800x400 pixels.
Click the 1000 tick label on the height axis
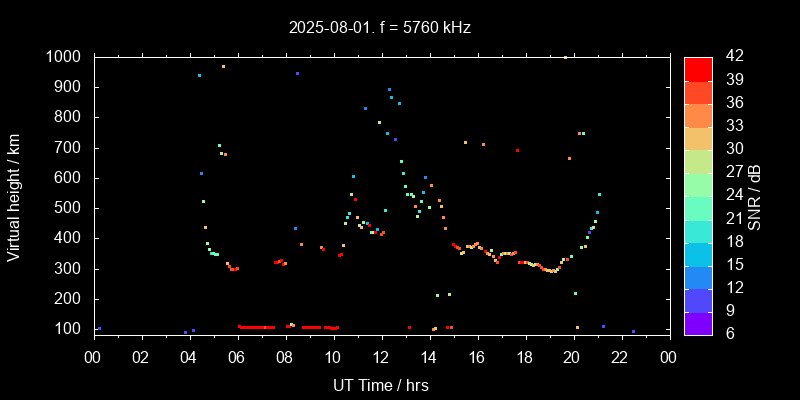point(63,57)
